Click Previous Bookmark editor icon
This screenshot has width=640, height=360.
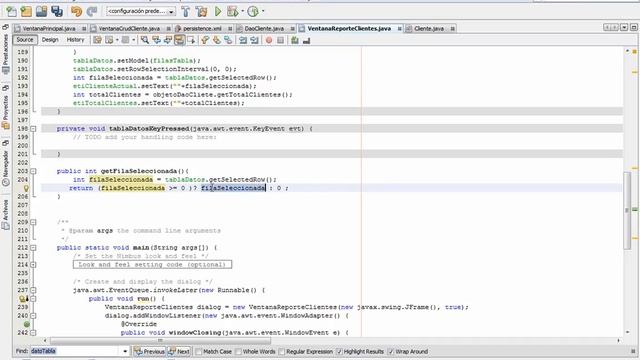pos(205,40)
